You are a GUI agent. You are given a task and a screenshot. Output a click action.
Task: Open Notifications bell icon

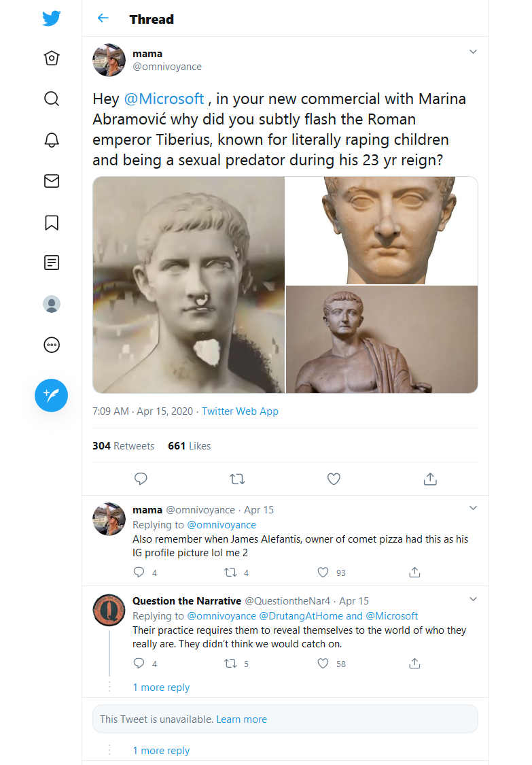point(51,140)
